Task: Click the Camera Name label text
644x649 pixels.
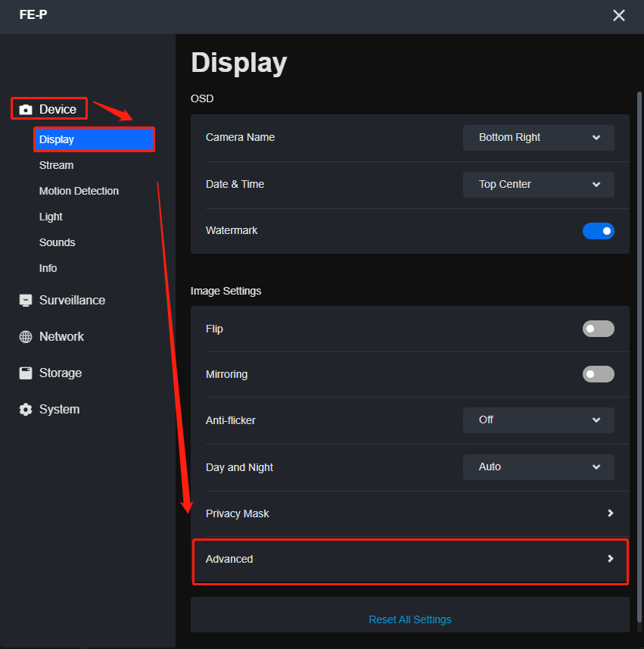Action: [241, 137]
